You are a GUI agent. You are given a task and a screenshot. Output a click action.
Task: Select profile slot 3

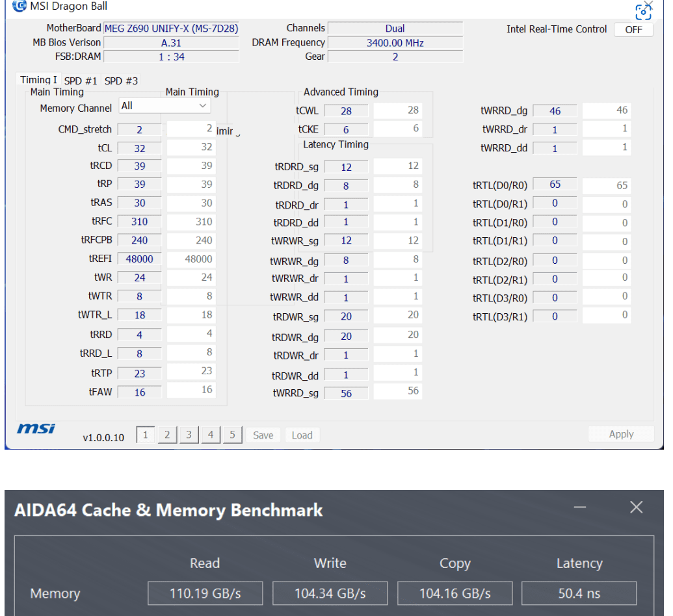189,435
